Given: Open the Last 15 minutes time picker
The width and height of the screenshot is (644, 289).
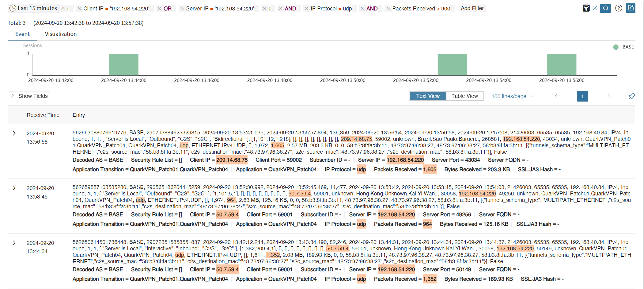Looking at the screenshot, I should [x=33, y=8].
